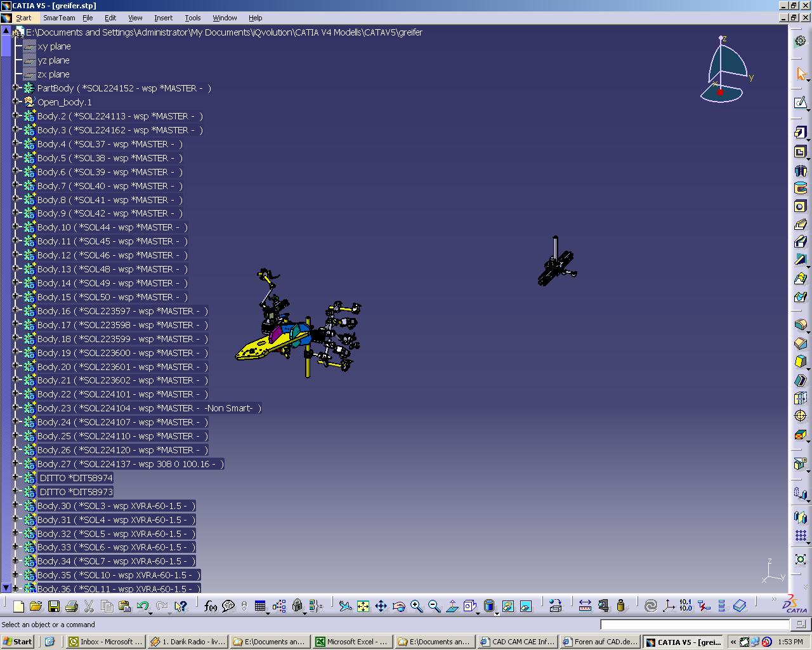
Task: Click the New document icon
Action: click(x=18, y=606)
